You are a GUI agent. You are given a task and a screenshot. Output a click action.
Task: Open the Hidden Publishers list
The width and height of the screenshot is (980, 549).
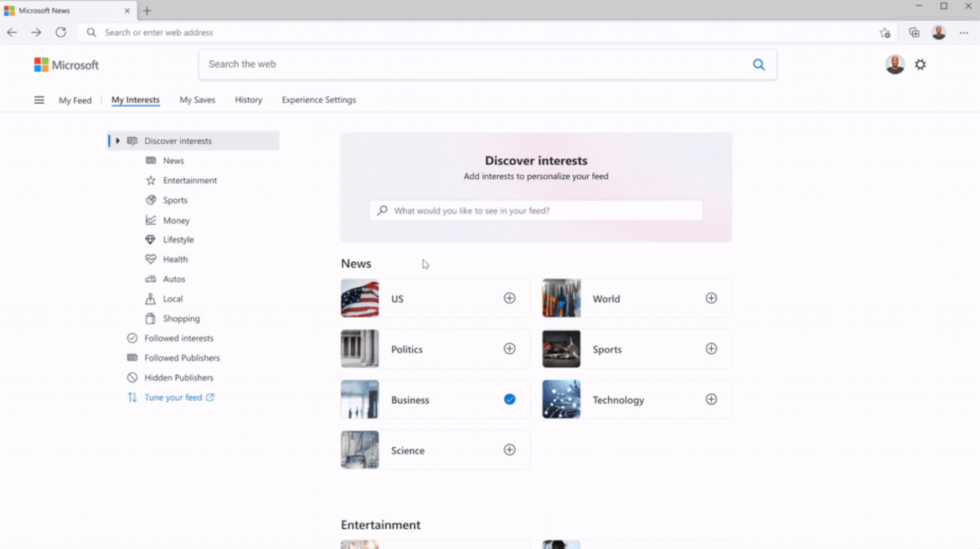(177, 377)
